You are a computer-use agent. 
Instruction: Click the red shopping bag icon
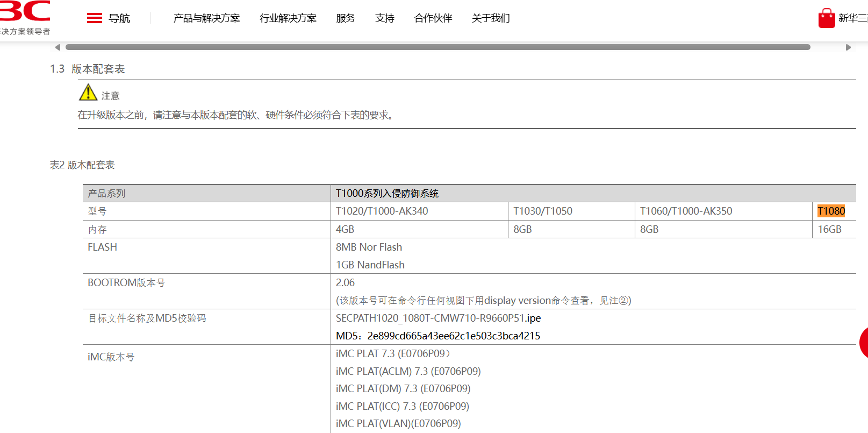(827, 18)
